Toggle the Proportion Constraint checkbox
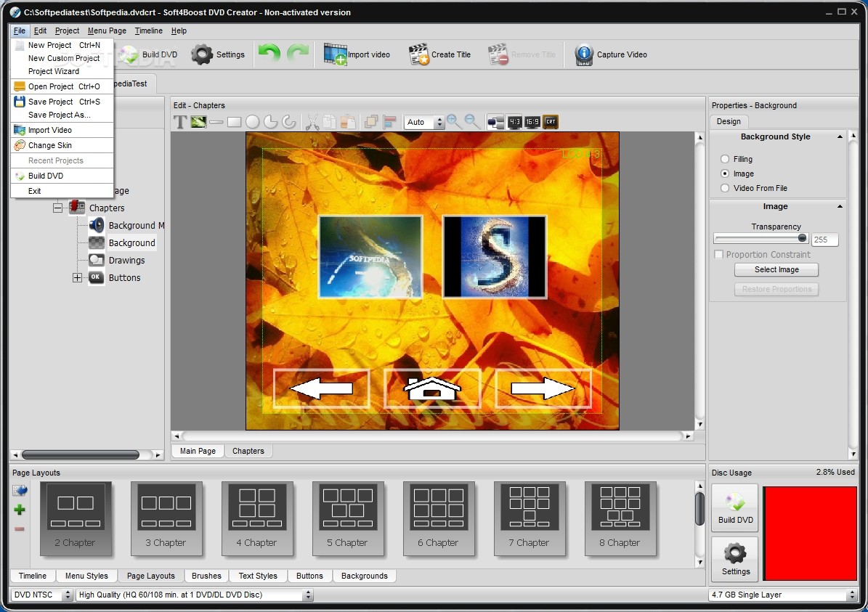This screenshot has height=612, width=868. [718, 255]
